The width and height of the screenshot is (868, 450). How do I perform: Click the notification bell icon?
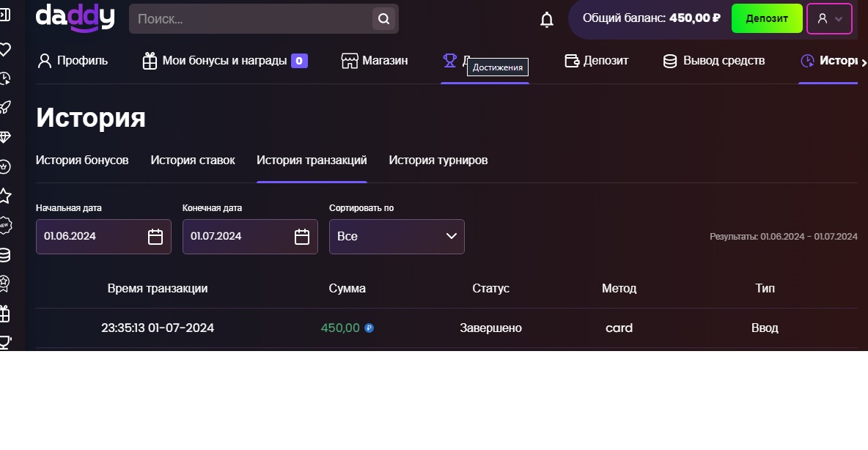pyautogui.click(x=547, y=20)
